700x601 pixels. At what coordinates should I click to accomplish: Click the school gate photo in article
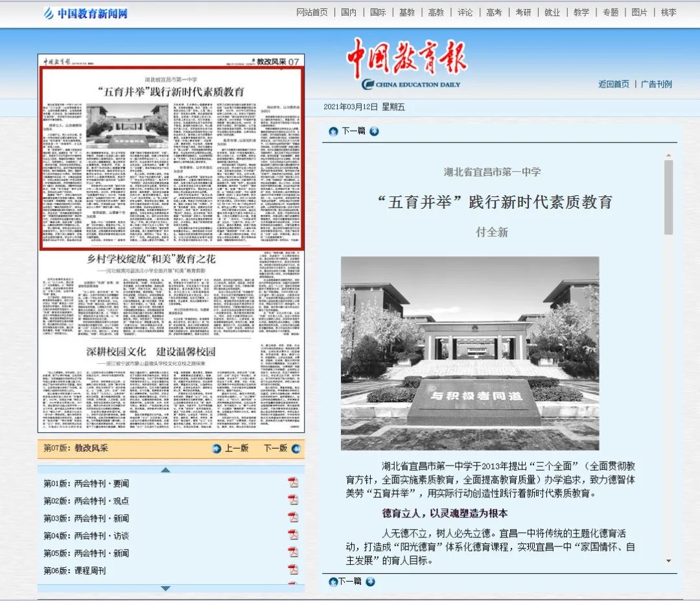[470, 353]
